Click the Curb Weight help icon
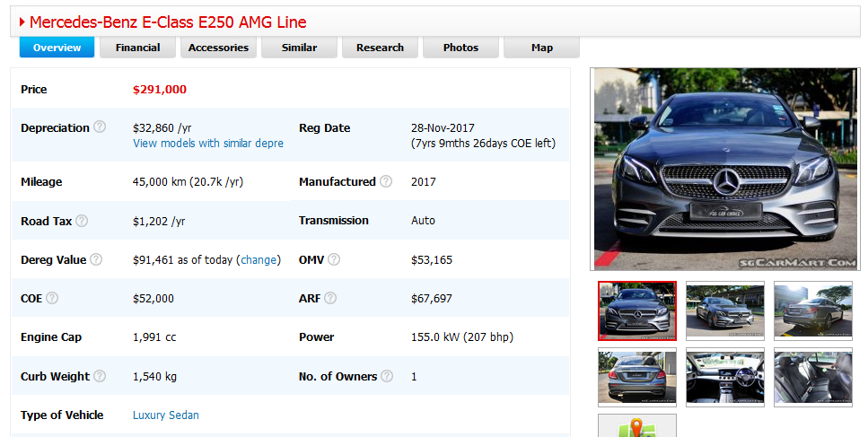Screen dimensions: 868x437 pos(100,376)
